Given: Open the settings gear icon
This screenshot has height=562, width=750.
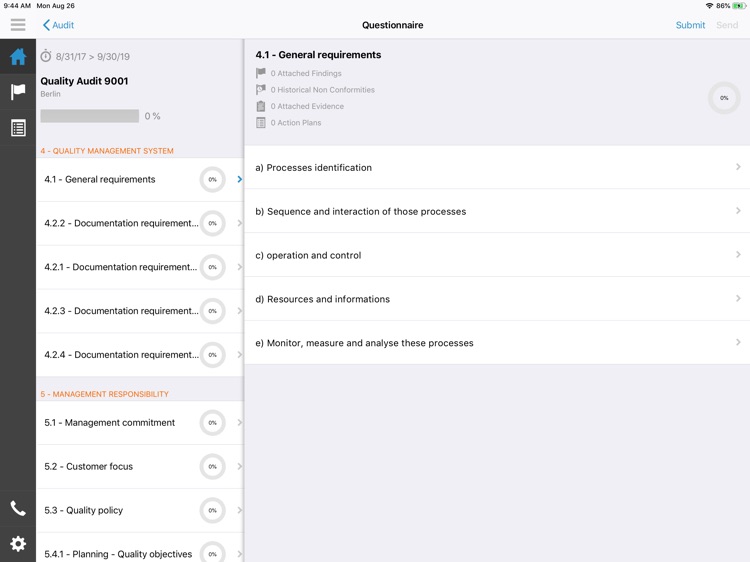Looking at the screenshot, I should [18, 544].
